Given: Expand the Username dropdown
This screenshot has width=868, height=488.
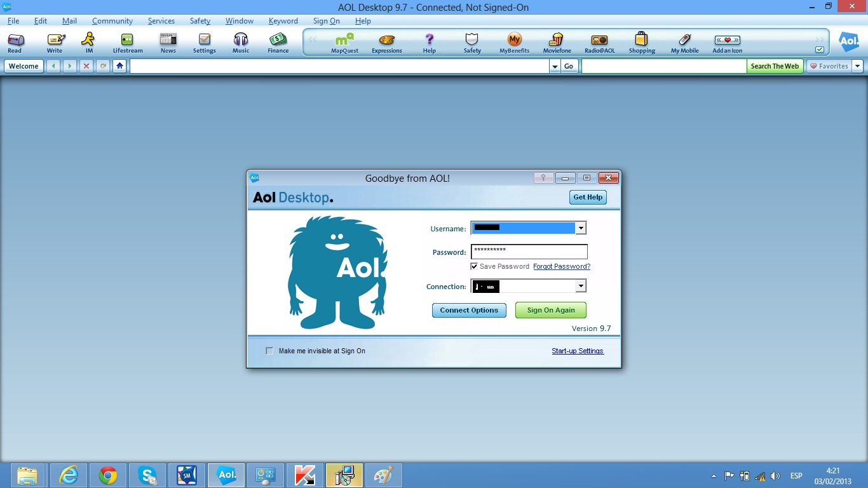Looking at the screenshot, I should pos(580,227).
